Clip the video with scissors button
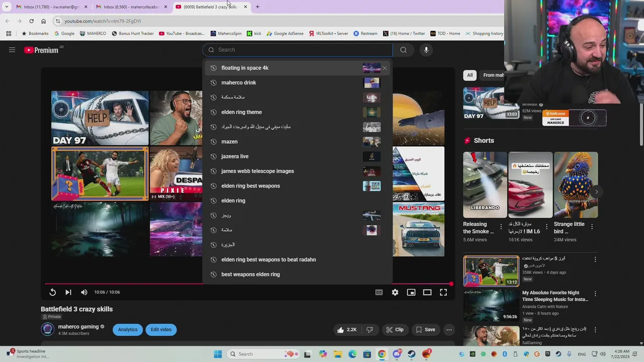Viewport: 644px width, 362px height. point(395,330)
